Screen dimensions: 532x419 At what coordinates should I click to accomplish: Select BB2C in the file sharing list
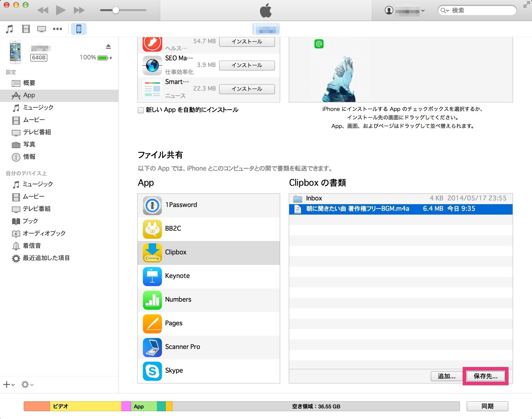tap(208, 229)
